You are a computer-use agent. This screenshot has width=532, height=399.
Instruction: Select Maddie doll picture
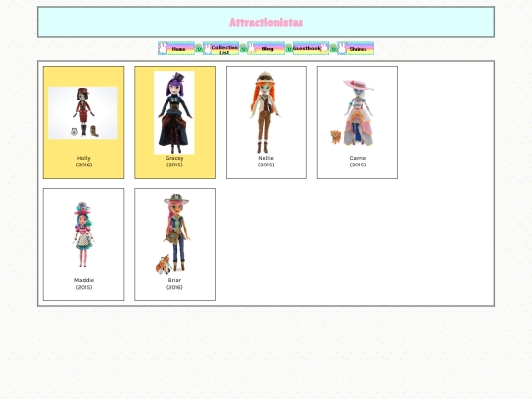[x=83, y=234]
